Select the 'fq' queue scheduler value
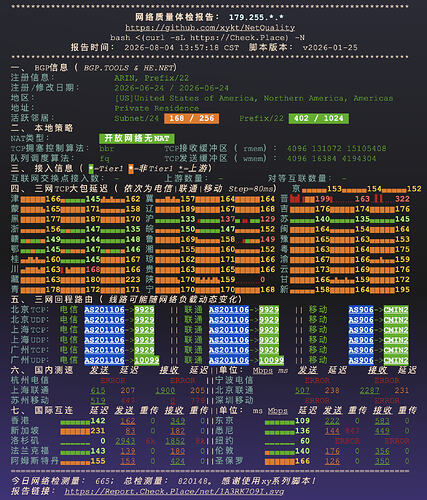The width and height of the screenshot is (427, 500). pos(104,158)
